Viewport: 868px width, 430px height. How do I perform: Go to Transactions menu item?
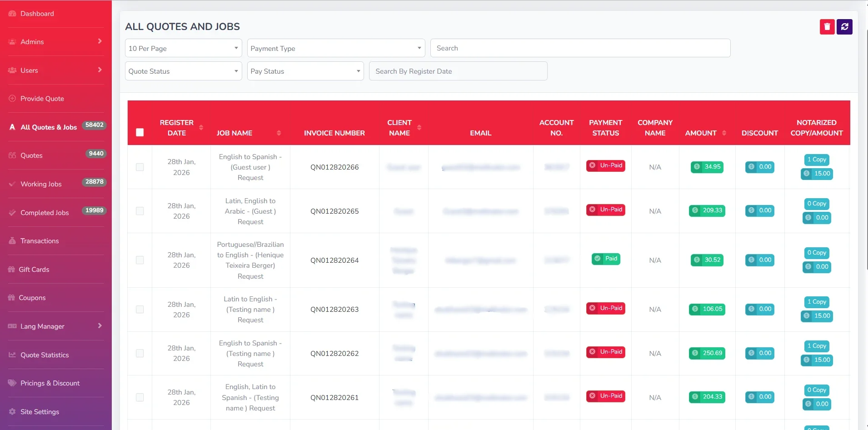[x=40, y=241]
